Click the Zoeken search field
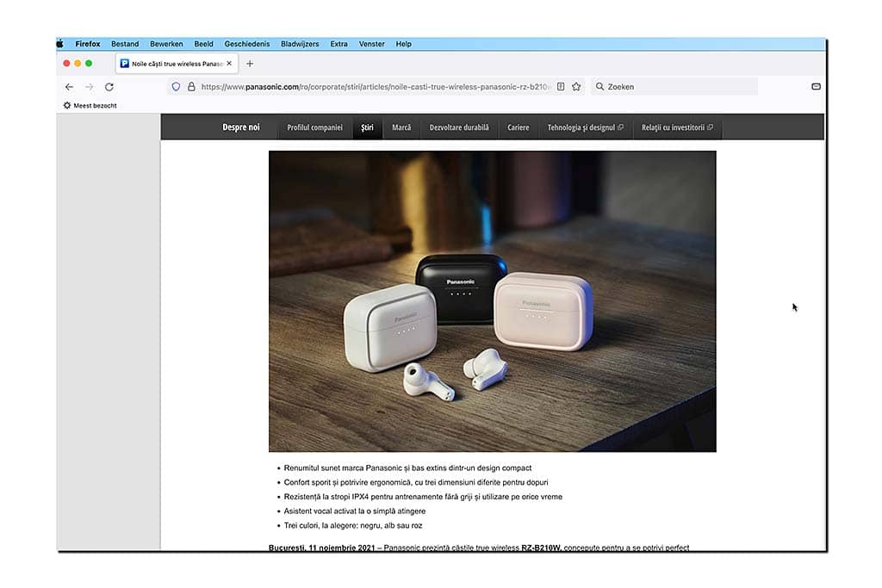Screen dimensions: 882x588 coord(674,87)
